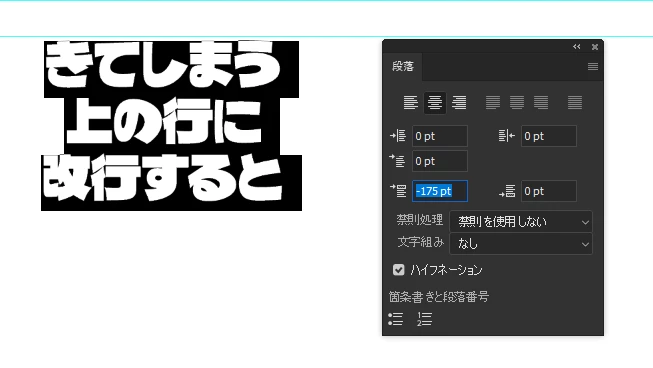The width and height of the screenshot is (653, 368).
Task: Choose justify last line right icon
Action: pyautogui.click(x=541, y=102)
